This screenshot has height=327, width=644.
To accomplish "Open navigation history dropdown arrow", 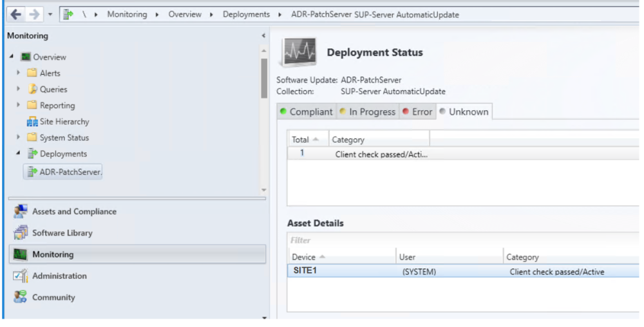I will (x=51, y=14).
